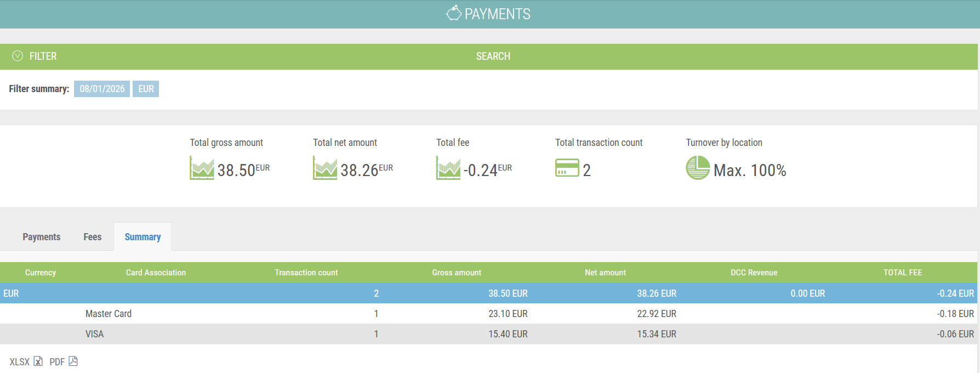Click the EUR currency filter tag
This screenshot has width=980, height=373.
coord(146,89)
